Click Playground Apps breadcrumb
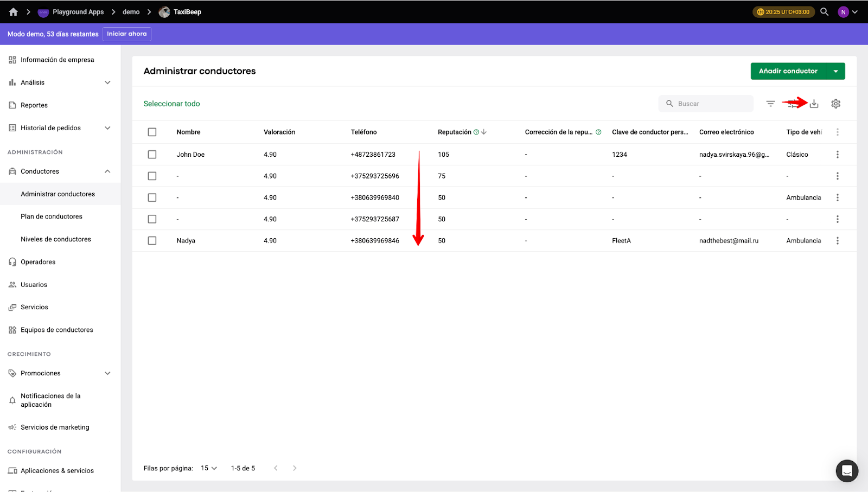The width and height of the screenshot is (868, 492). pyautogui.click(x=78, y=12)
